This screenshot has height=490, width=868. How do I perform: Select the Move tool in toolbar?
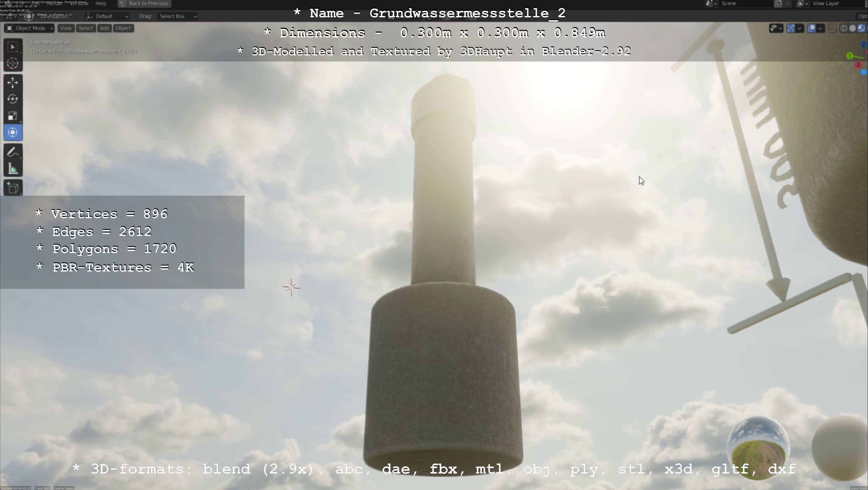pyautogui.click(x=13, y=83)
